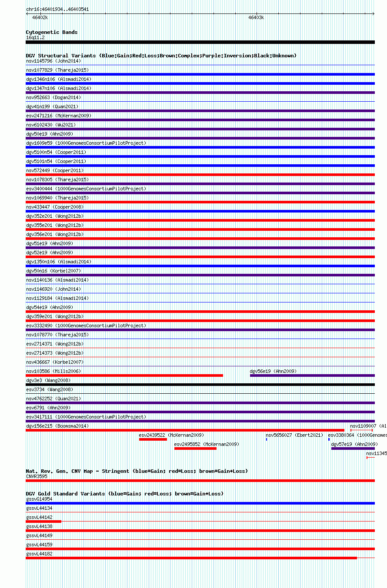Click nsv1129184 (Alsmadi2014) label
Screen dimensions: 387x588
click(x=57, y=298)
